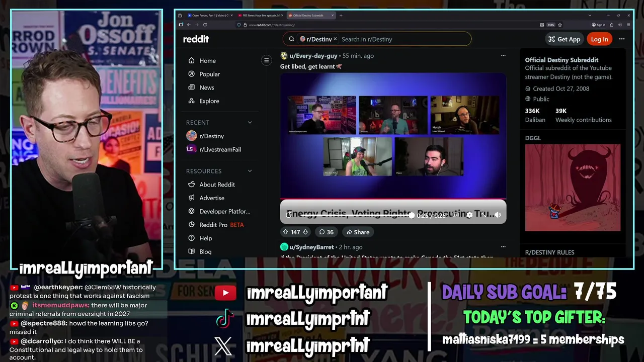644x362 pixels.
Task: Collapse the RESOURCES section
Action: pyautogui.click(x=250, y=171)
